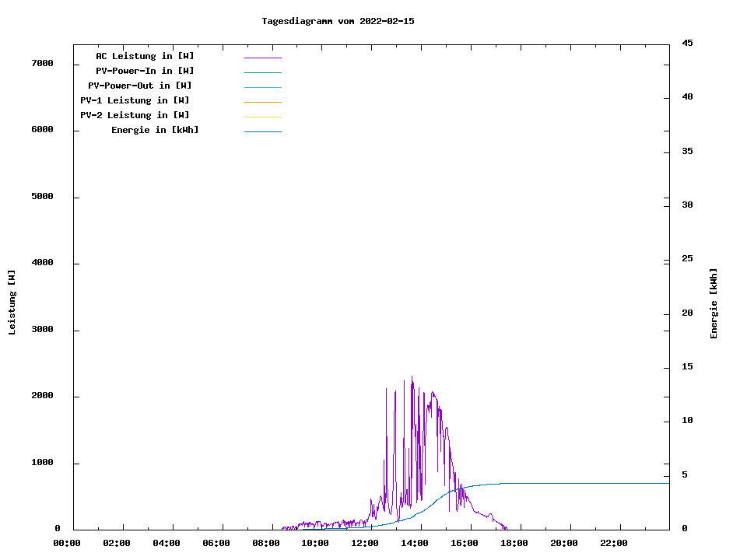This screenshot has width=747, height=560.
Task: Select the 18:00 time axis label
Action: [514, 543]
